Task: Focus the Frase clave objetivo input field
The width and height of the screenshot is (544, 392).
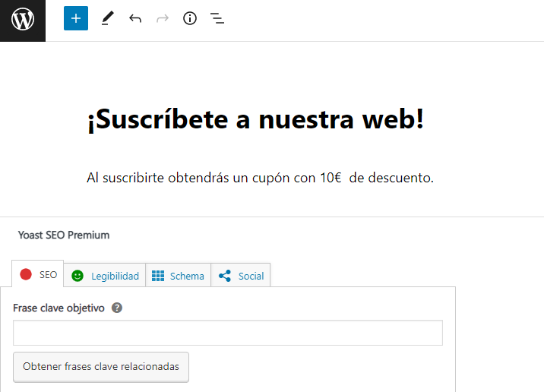Action: pos(228,333)
